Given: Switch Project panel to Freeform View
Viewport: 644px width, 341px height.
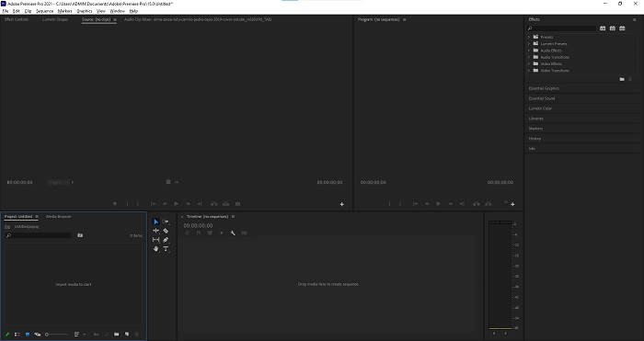Looking at the screenshot, I should point(38,335).
